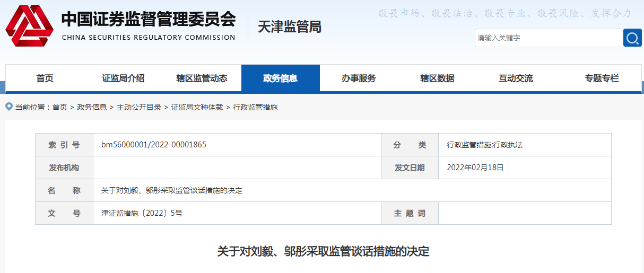Click the 中国证券监督管理委员会 site title
The image size is (644, 273).
pos(149,20)
